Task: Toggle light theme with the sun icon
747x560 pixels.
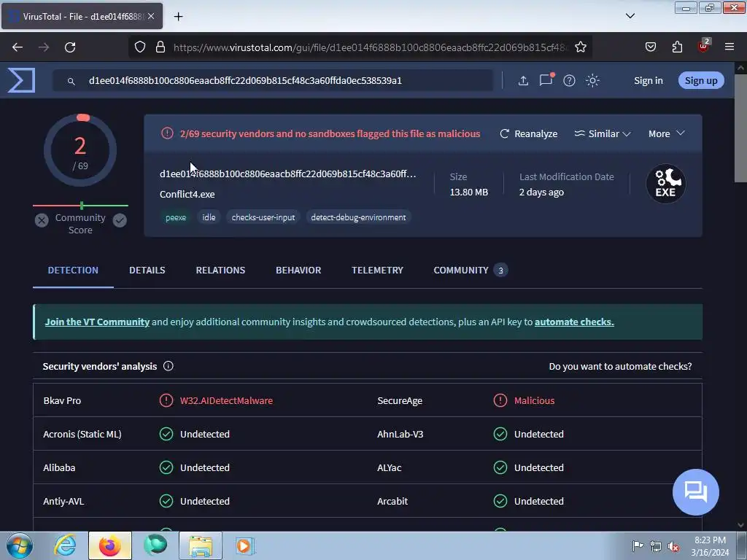Action: (592, 80)
